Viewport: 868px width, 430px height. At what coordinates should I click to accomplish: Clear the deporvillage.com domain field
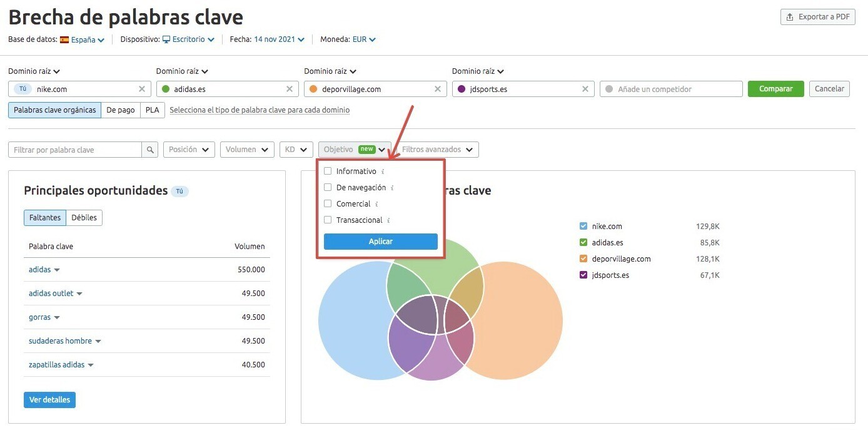pyautogui.click(x=438, y=89)
